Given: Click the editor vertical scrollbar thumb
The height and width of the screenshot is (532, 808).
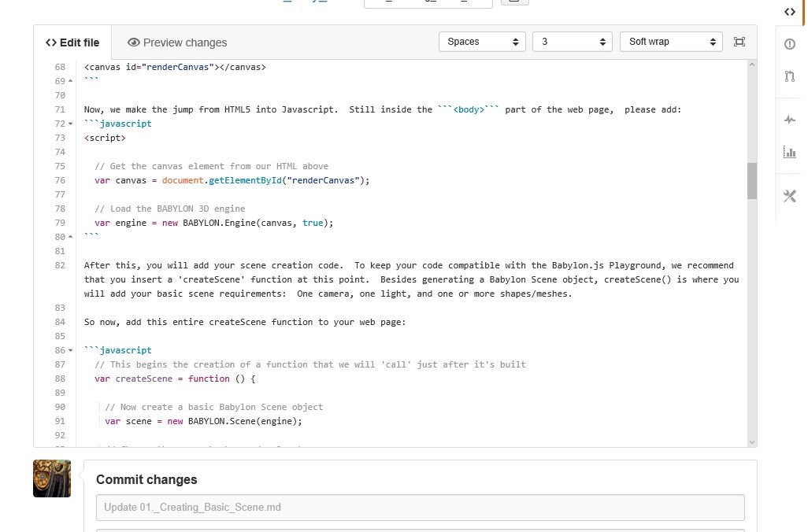Looking at the screenshot, I should pos(752,181).
